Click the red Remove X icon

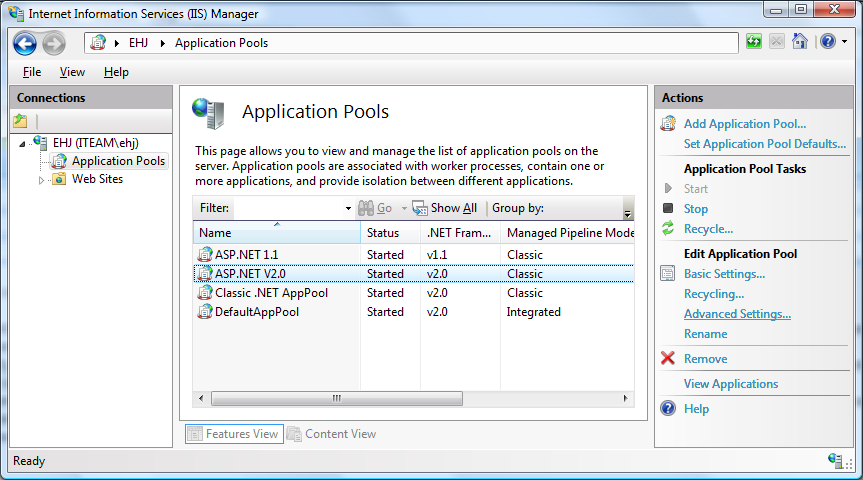pyautogui.click(x=668, y=359)
